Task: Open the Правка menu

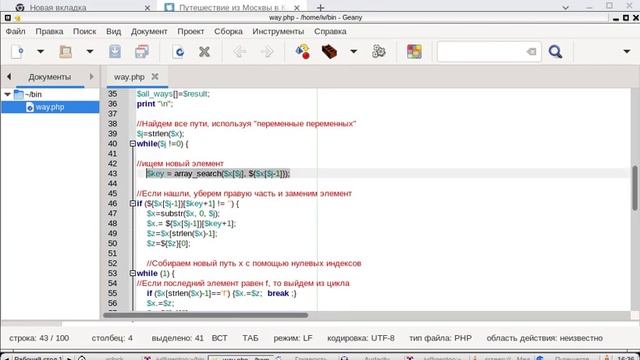Action: tap(49, 31)
